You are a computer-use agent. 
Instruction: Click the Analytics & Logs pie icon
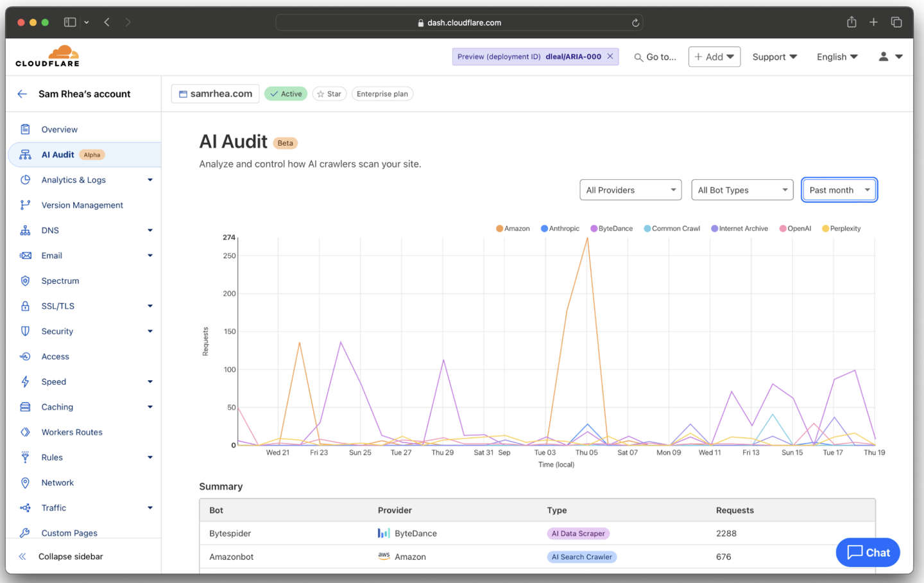[x=25, y=180]
